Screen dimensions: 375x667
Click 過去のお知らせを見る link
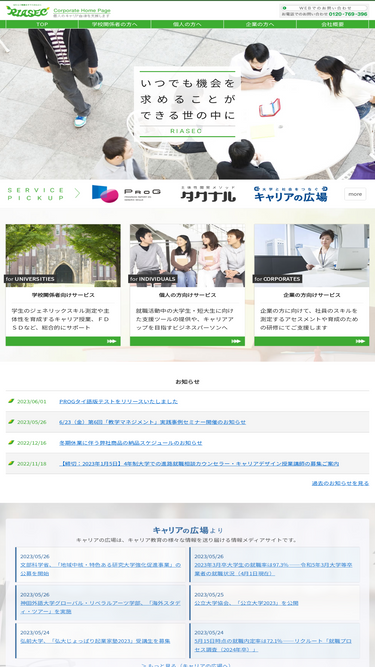pos(340,483)
